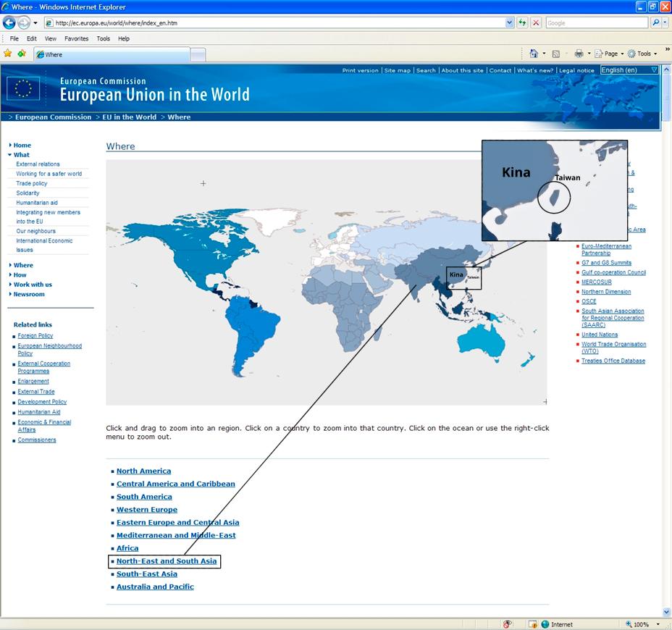This screenshot has width=672, height=630.
Task: Open the 'Commissioners' related link
Action: pyautogui.click(x=37, y=440)
